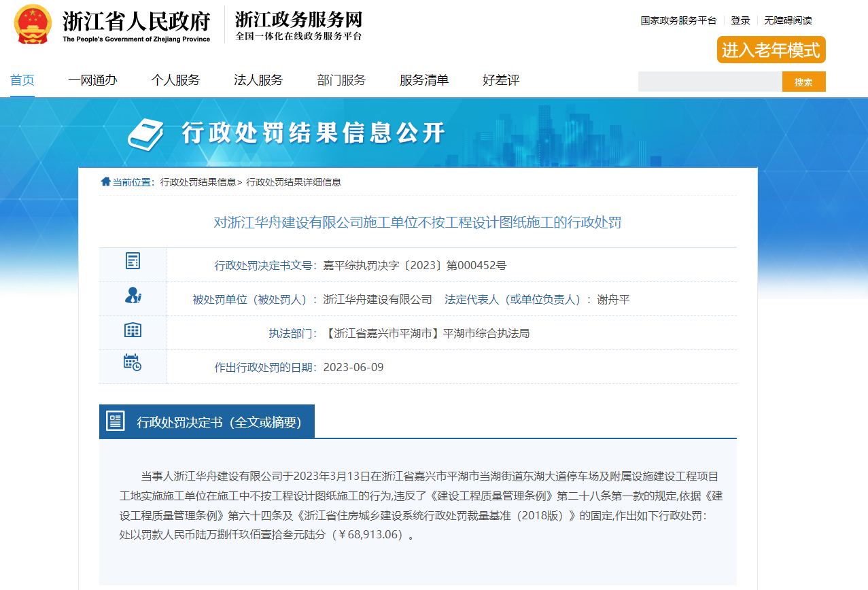
Task: Click the 进入老年模式 button
Action: click(770, 50)
